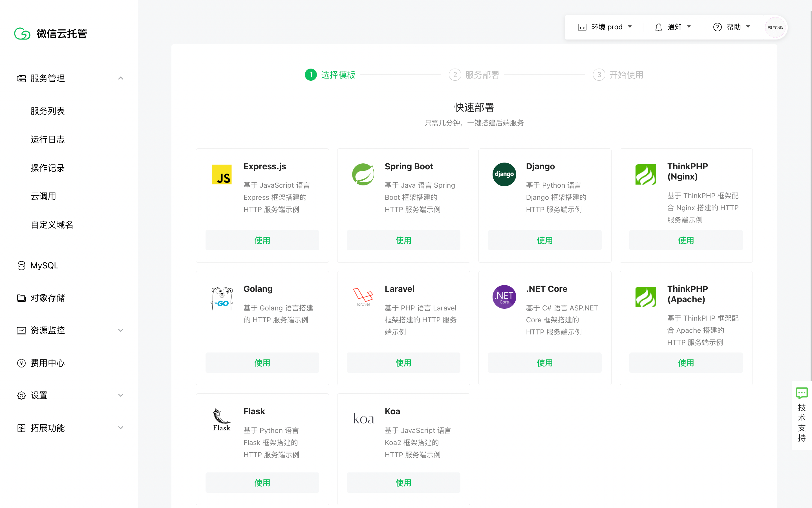Screen dimensions: 812x508
Task: Click the Django logo
Action: click(x=504, y=174)
